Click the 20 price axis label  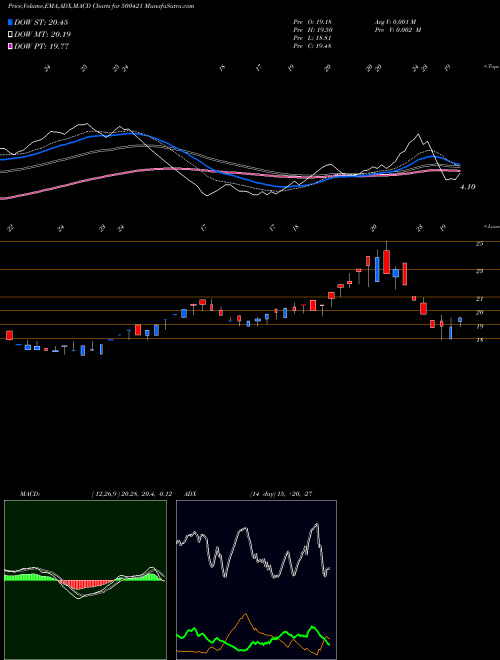(x=479, y=313)
